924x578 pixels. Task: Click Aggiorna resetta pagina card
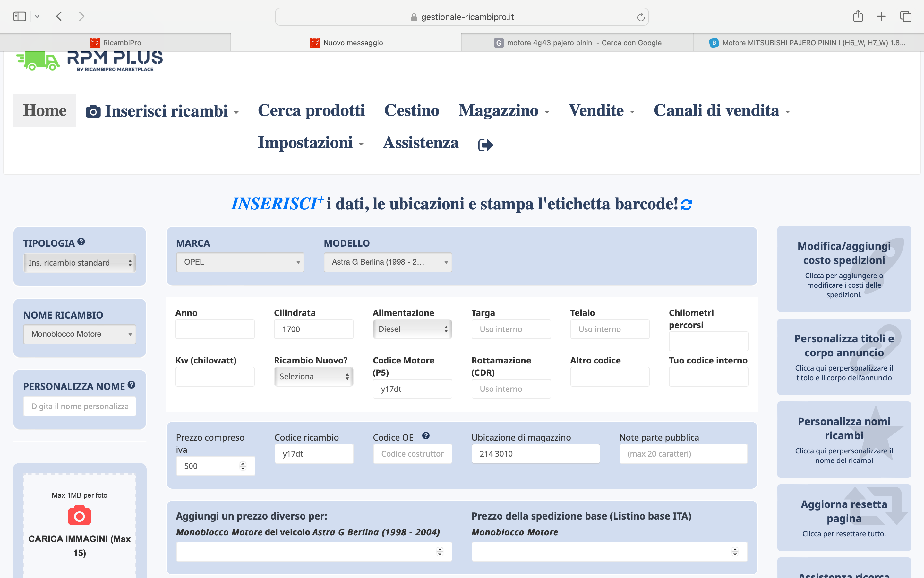click(844, 518)
